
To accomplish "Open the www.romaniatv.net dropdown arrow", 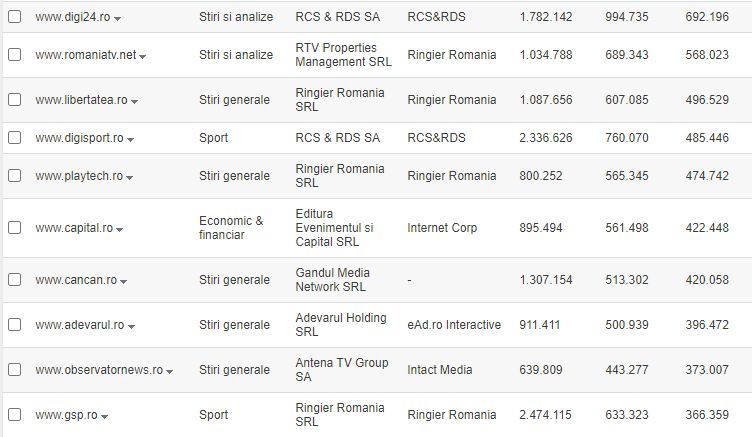I will 142,57.
